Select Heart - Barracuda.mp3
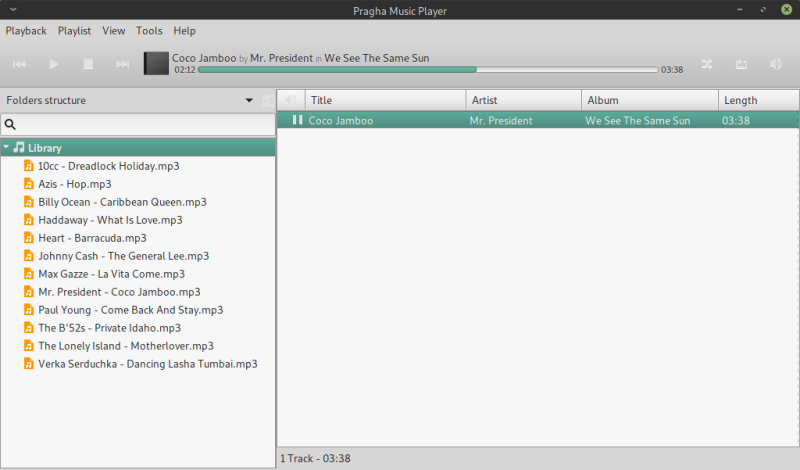This screenshot has height=470, width=800. [92, 238]
